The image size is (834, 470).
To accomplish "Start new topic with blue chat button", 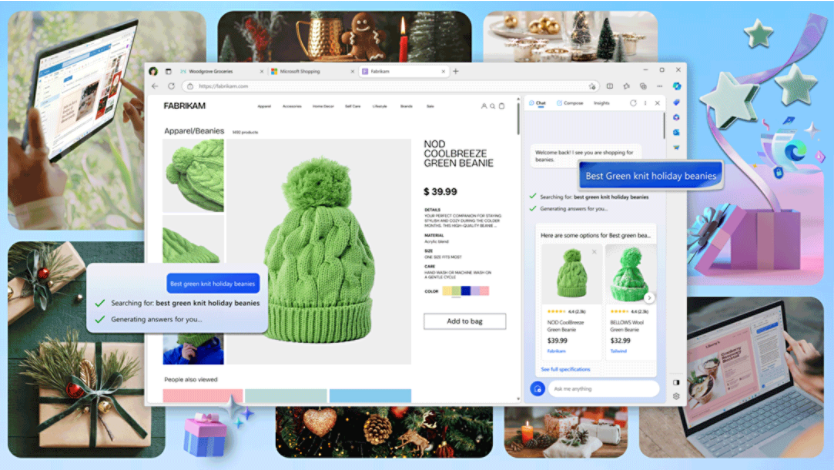I will [x=537, y=389].
